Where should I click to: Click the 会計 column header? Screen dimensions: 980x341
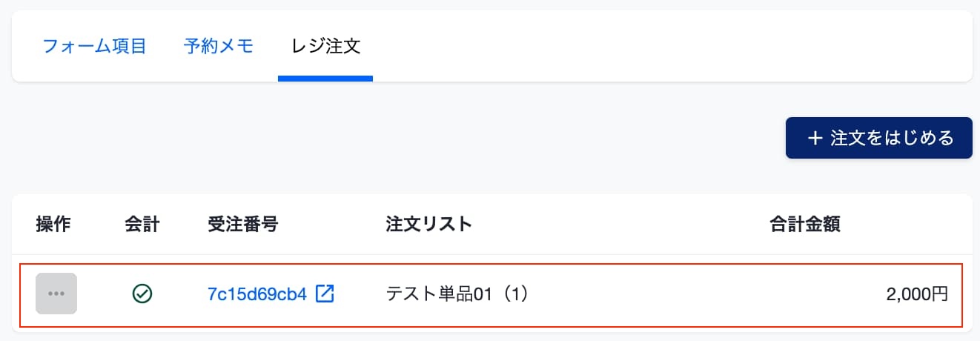pos(142,225)
